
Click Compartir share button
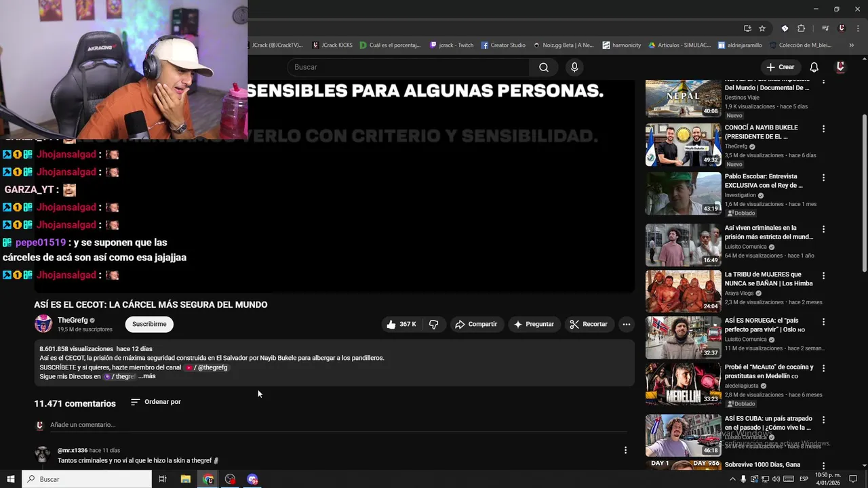click(x=476, y=324)
